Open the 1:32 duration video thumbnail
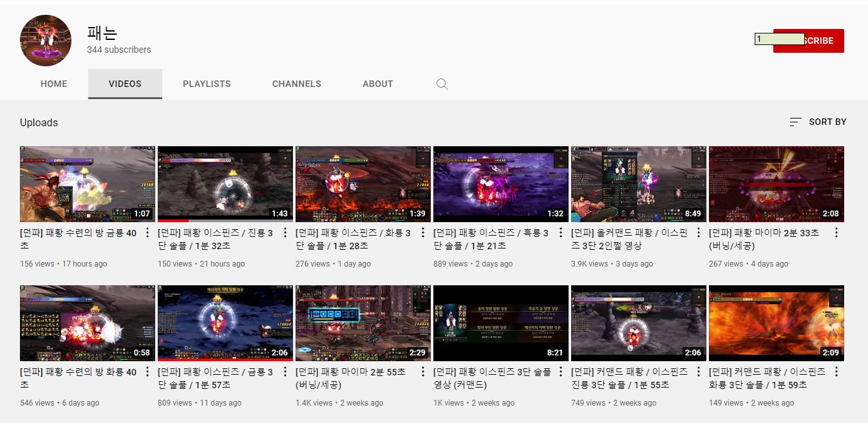This screenshot has width=868, height=423. pyautogui.click(x=501, y=184)
